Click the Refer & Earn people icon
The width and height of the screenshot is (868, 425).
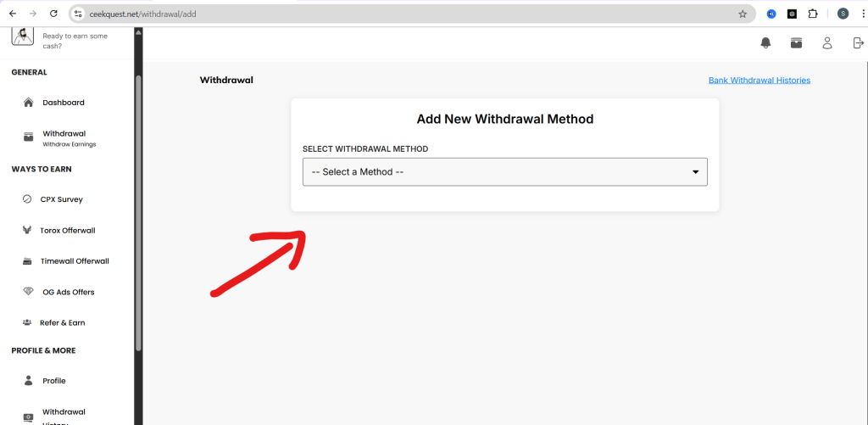[26, 322]
